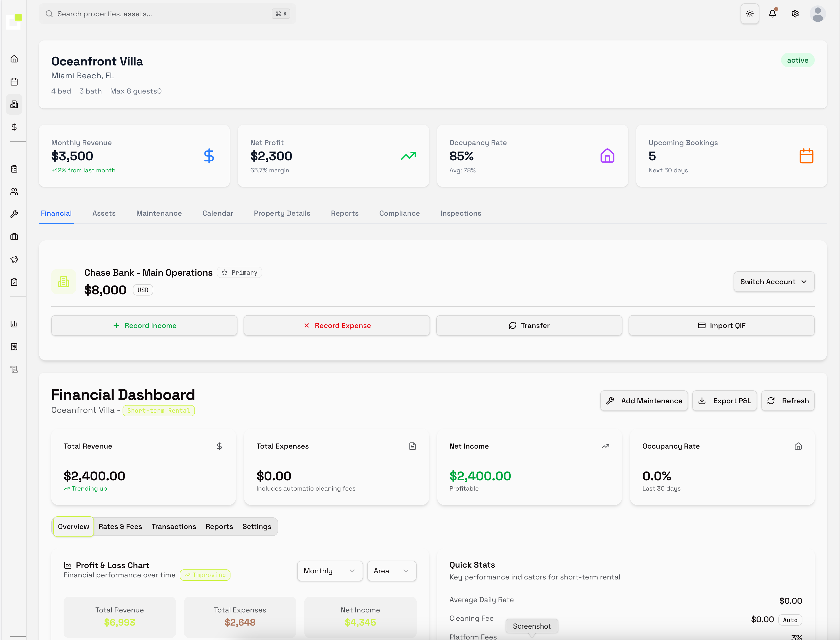The height and width of the screenshot is (640, 840).
Task: Go to home icon in sidebar
Action: pyautogui.click(x=14, y=59)
